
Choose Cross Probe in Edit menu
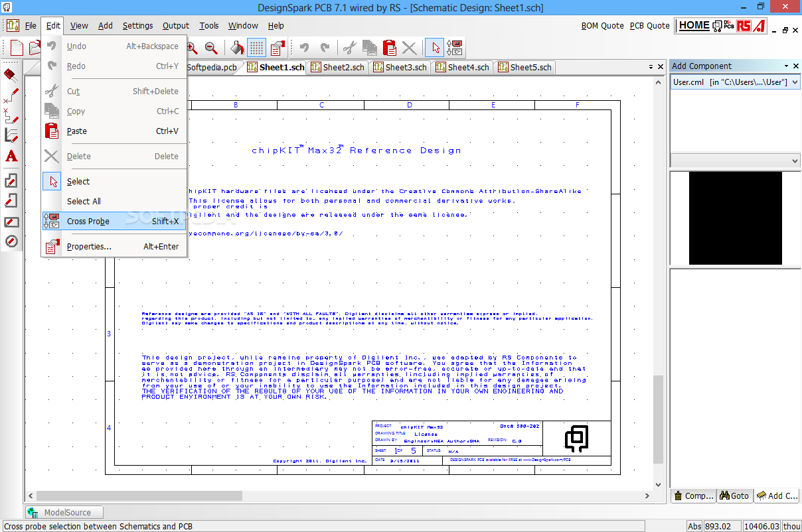point(114,222)
